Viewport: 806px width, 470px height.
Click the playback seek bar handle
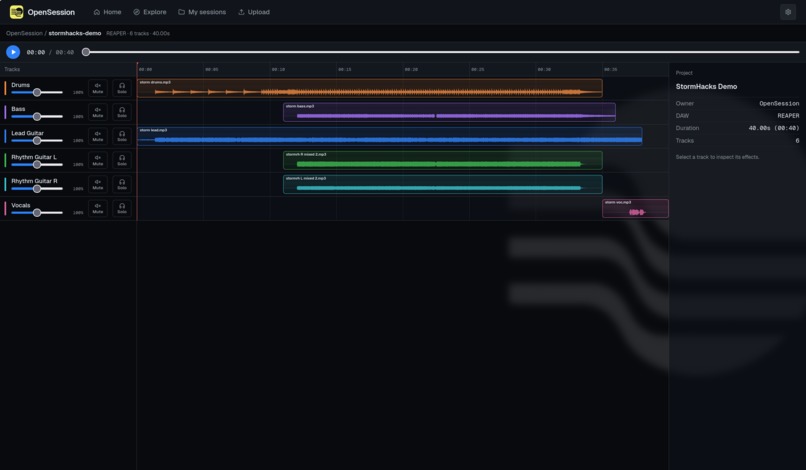pyautogui.click(x=86, y=52)
